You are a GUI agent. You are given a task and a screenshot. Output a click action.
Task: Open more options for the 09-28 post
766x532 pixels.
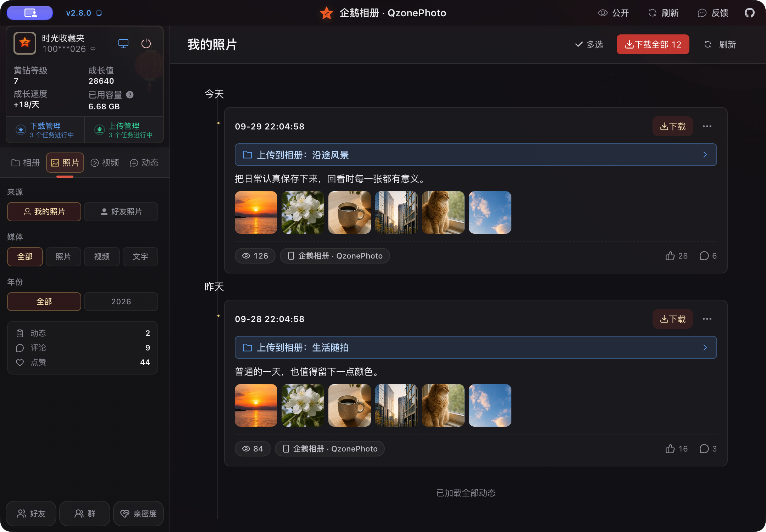tap(707, 319)
